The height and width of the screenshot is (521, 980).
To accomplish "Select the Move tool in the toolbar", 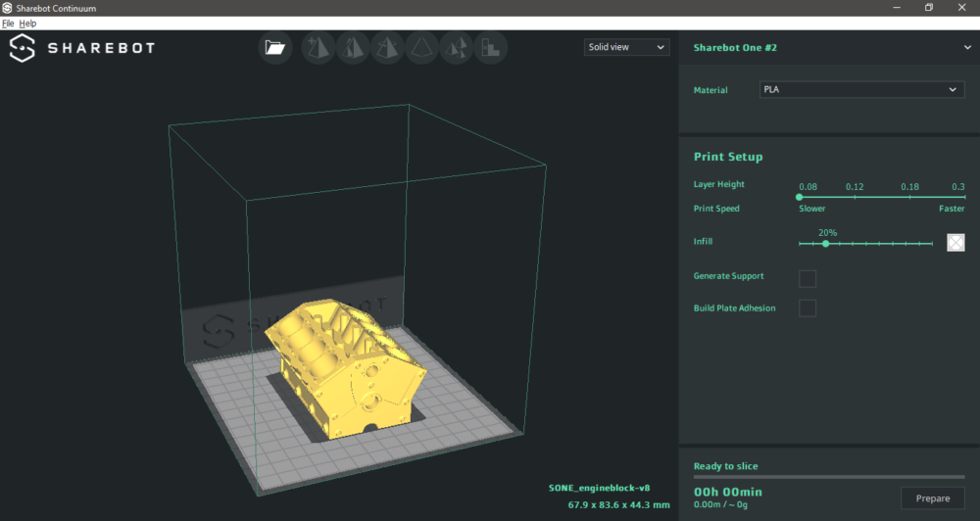I will click(x=318, y=47).
